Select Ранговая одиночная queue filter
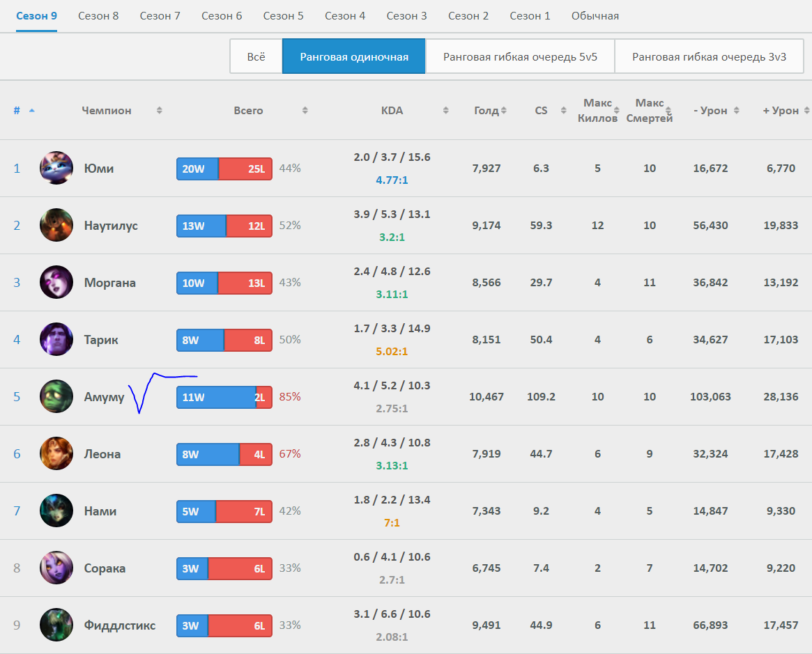This screenshot has height=654, width=812. tap(353, 56)
